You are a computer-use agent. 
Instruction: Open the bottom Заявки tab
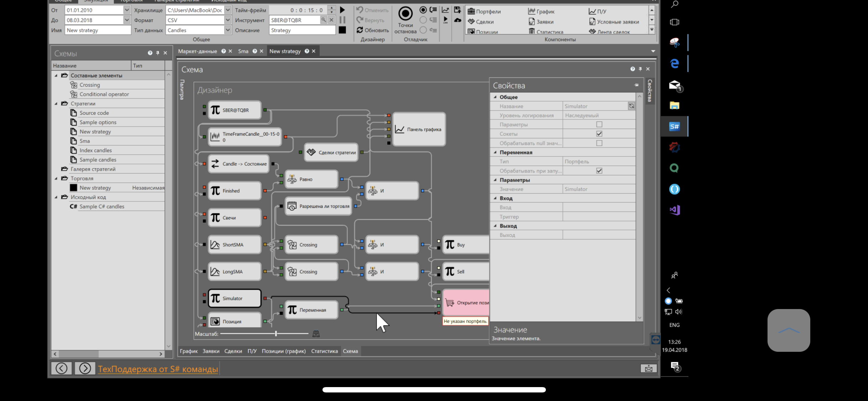211,351
